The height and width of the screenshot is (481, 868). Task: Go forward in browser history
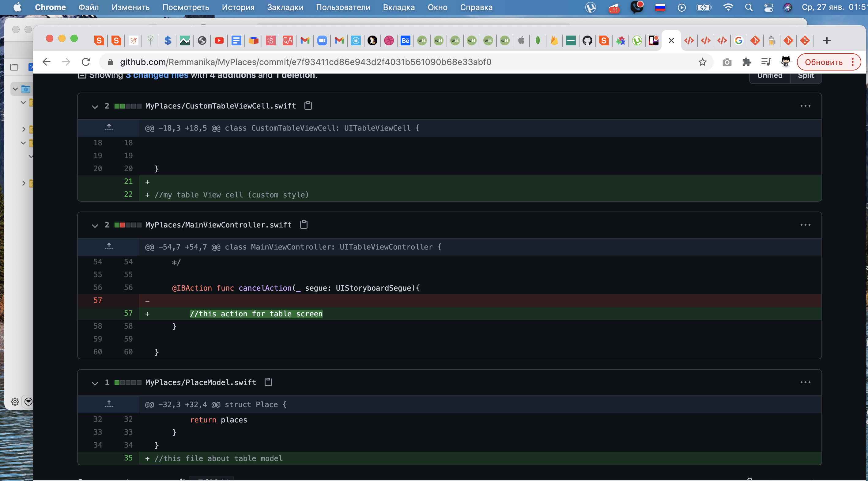coord(66,62)
